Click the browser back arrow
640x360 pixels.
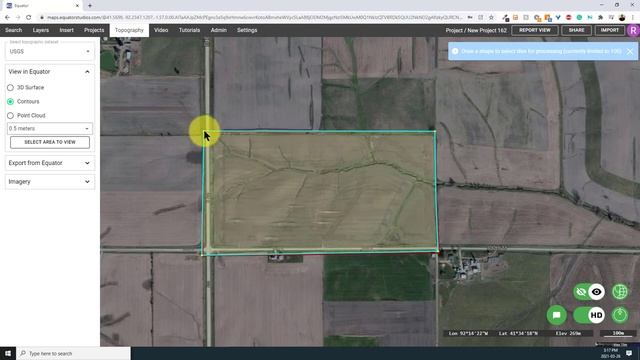[x=7, y=18]
